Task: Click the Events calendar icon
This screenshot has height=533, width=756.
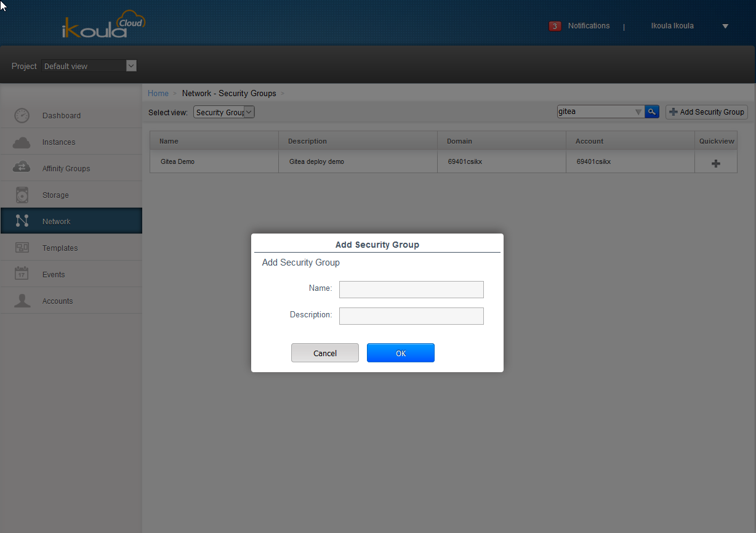Action: 22,274
